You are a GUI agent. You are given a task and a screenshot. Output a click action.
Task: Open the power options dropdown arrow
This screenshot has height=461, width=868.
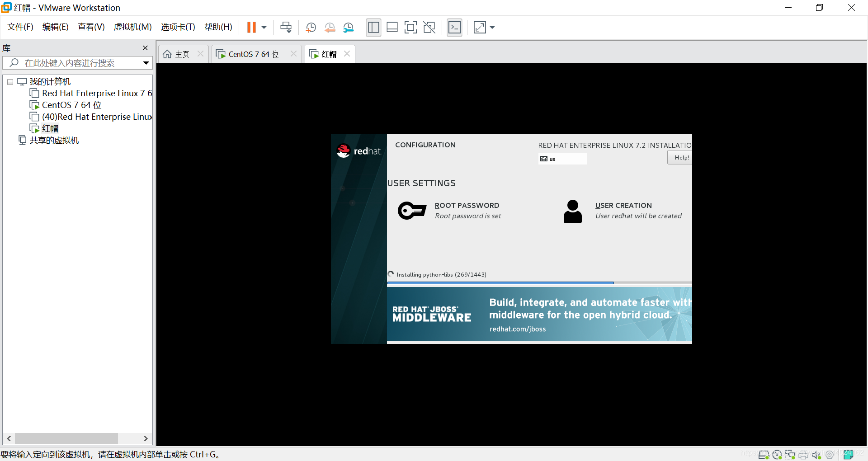(x=264, y=28)
